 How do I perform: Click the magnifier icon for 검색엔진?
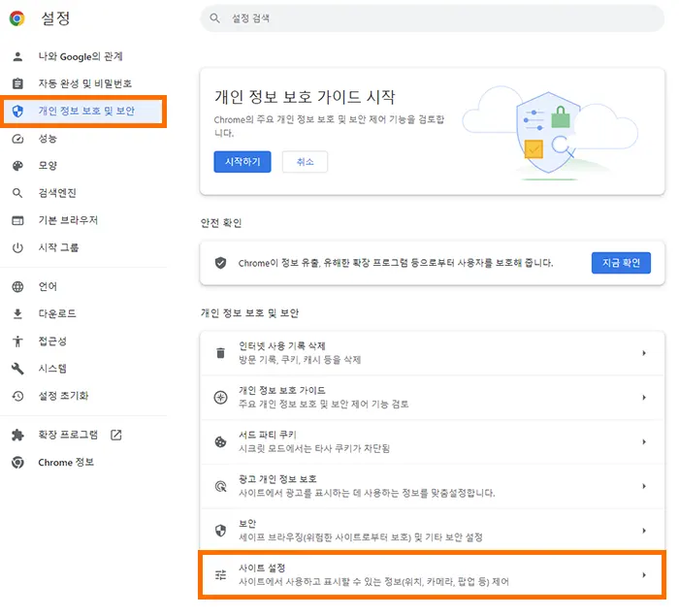(x=17, y=193)
